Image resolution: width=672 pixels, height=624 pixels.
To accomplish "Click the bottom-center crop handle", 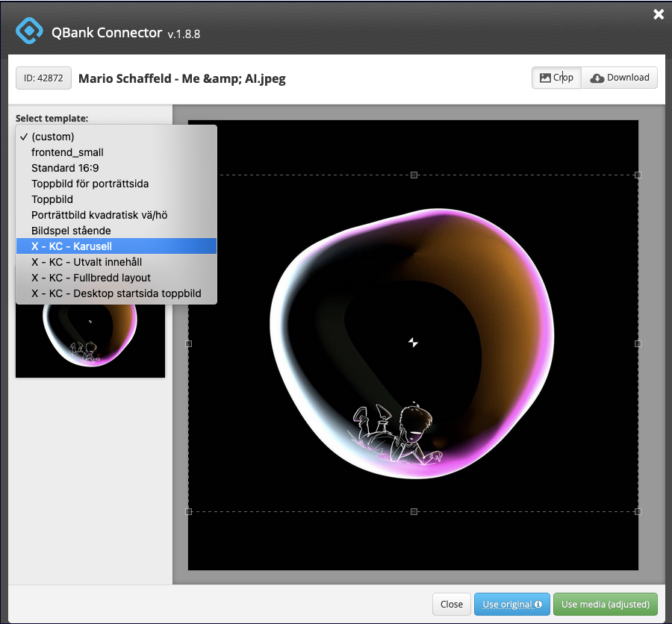I will pos(414,511).
